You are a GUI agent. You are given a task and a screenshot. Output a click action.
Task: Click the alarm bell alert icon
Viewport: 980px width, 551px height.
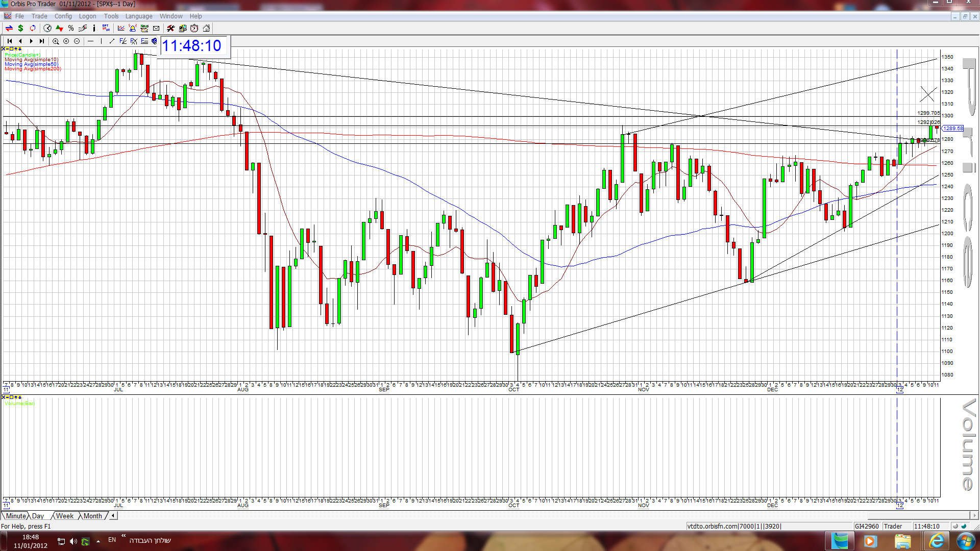point(133,29)
